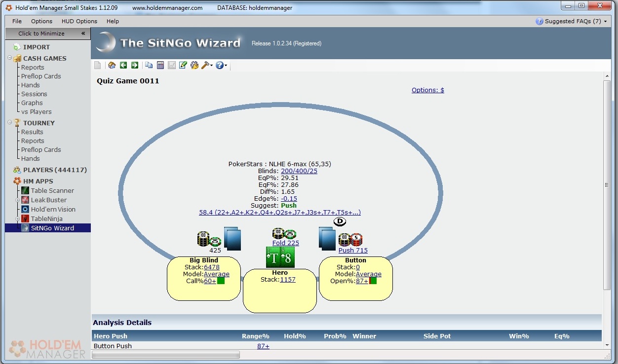Click Button Stack 0 link

[358, 267]
